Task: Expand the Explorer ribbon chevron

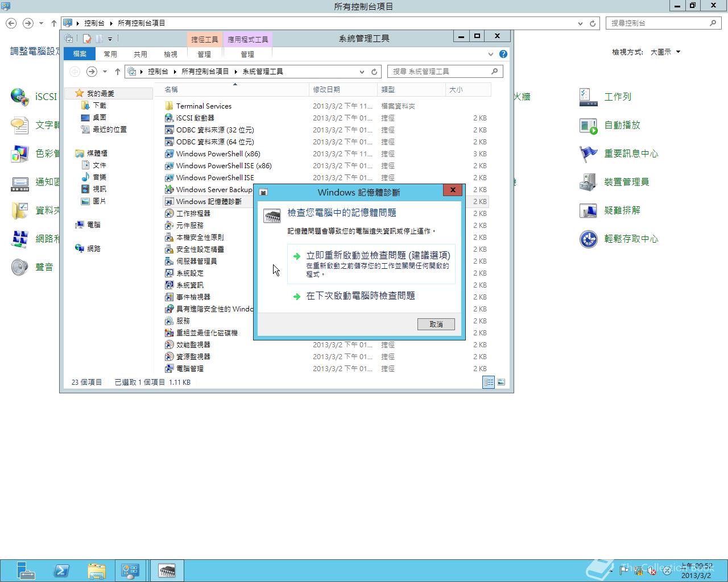Action: [x=490, y=54]
